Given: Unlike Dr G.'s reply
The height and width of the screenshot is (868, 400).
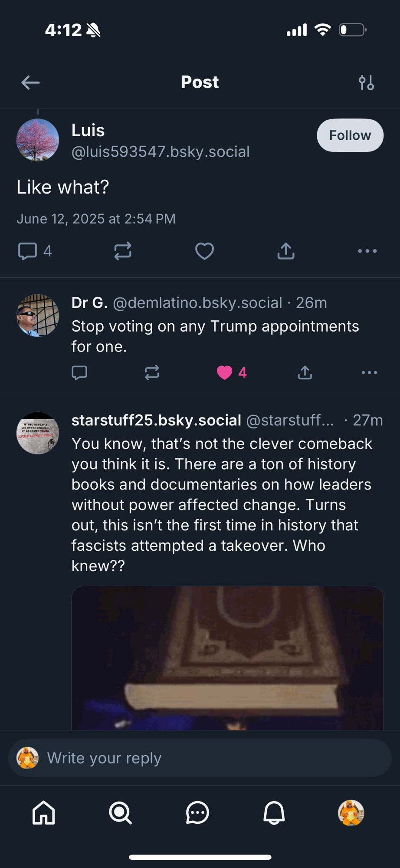Looking at the screenshot, I should click(225, 372).
